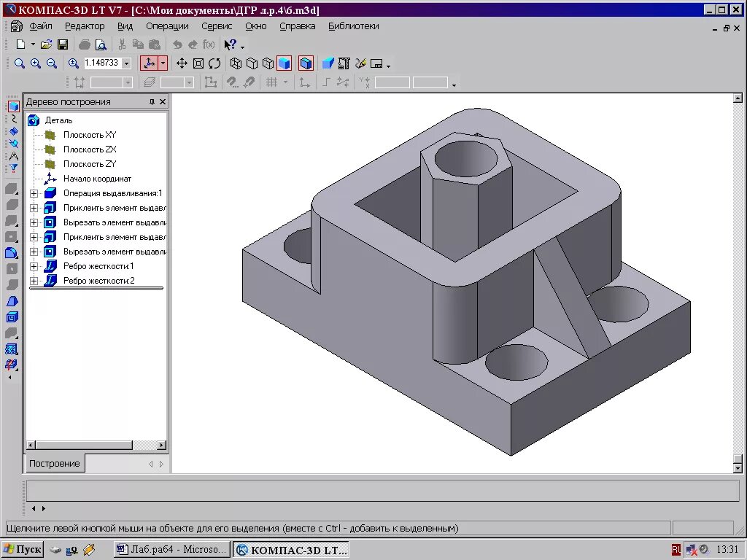Open the Сервис menu
Viewport: 747px width, 560px height.
[x=217, y=26]
